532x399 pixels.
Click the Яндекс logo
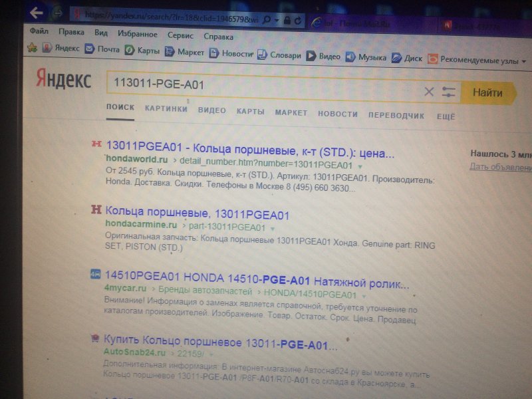point(63,78)
